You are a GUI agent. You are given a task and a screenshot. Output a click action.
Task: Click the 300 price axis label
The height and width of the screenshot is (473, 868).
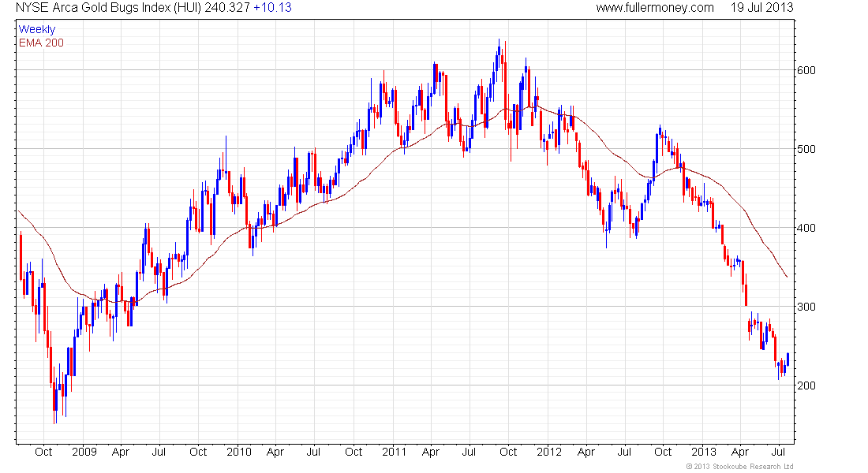pyautogui.click(x=806, y=307)
